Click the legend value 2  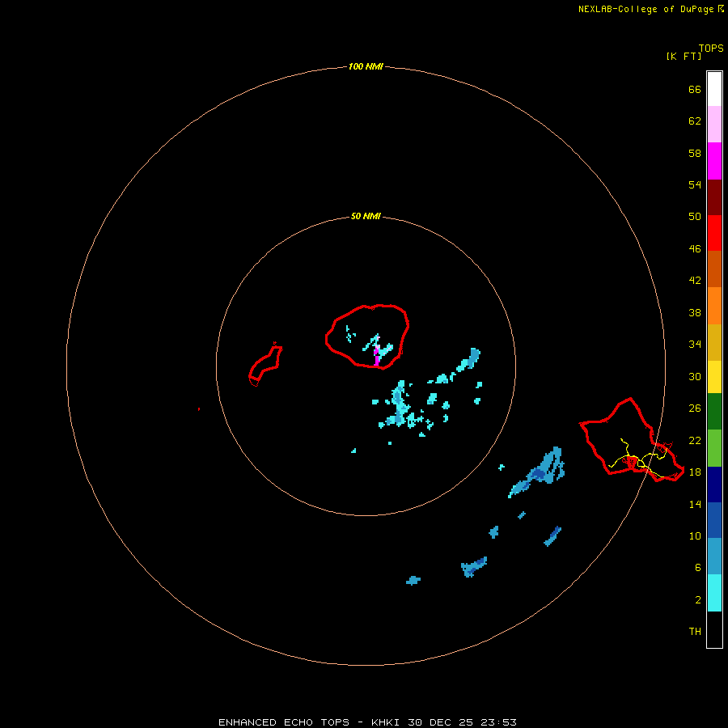point(697,599)
